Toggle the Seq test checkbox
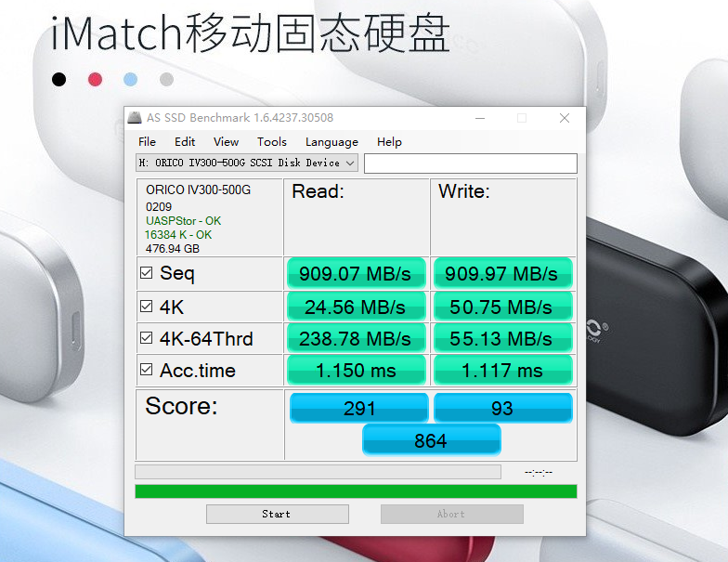Viewport: 728px width, 562px height. pyautogui.click(x=147, y=273)
